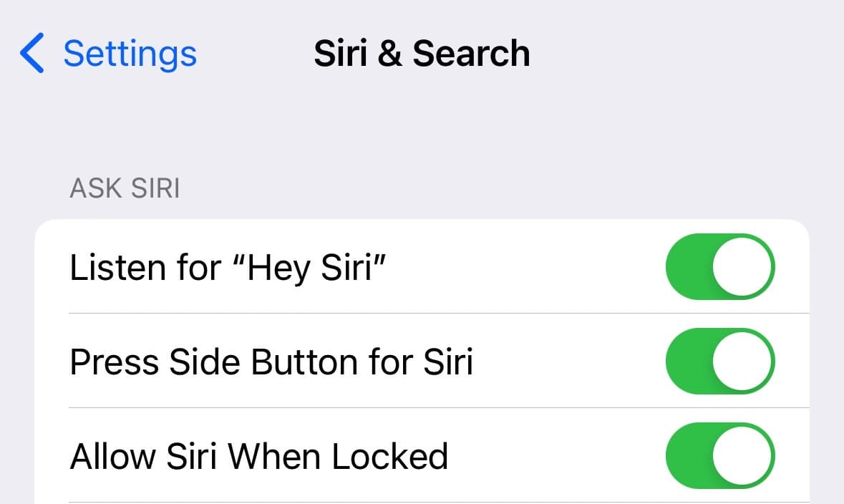Click the green track of the Side Button switch
This screenshot has height=504, width=844.
click(689, 361)
